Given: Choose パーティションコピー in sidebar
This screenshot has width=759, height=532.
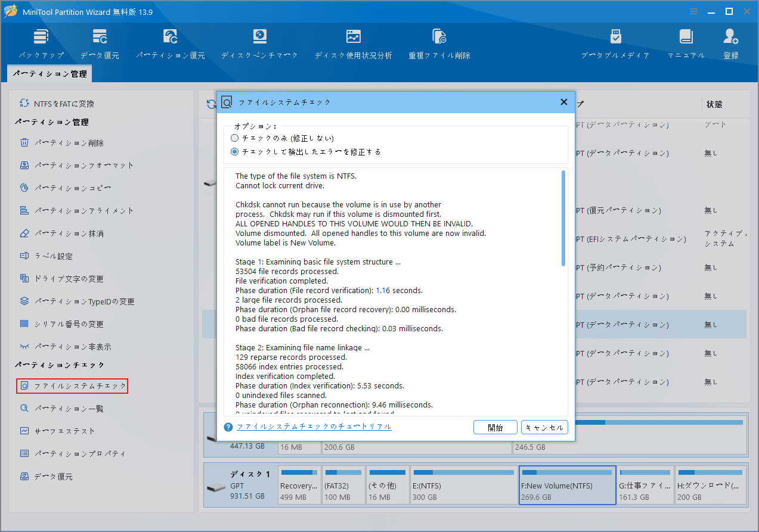Looking at the screenshot, I should 66,188.
